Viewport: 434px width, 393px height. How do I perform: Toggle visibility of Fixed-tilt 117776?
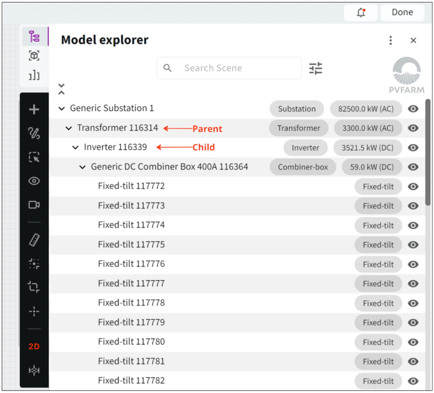coord(413,264)
